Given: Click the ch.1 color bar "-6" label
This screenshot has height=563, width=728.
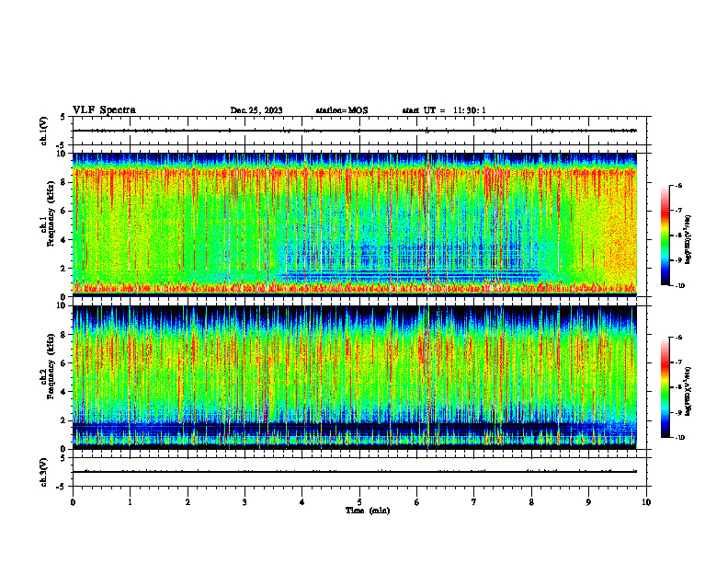Looking at the screenshot, I should 678,185.
